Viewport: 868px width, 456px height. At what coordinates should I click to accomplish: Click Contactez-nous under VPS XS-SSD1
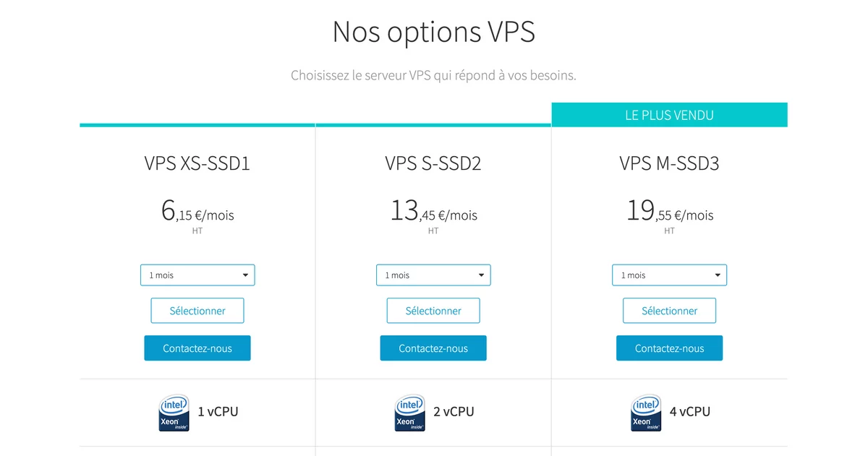click(x=197, y=348)
